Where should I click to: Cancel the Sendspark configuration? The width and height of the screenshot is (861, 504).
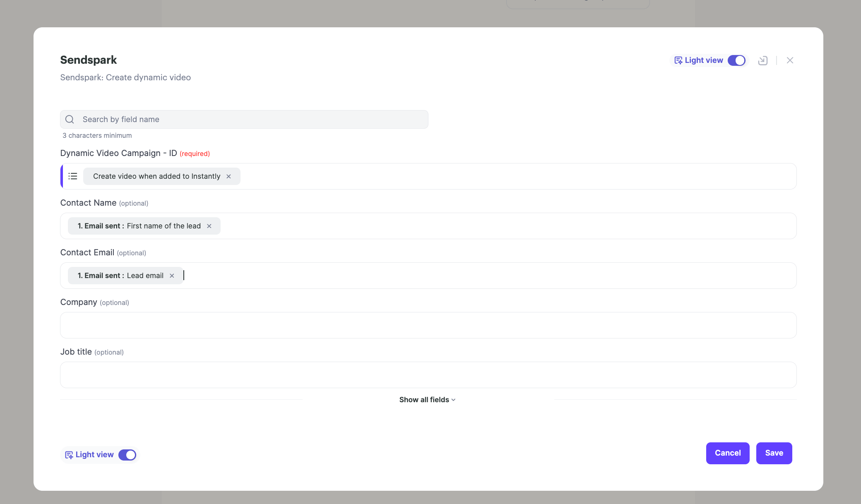coord(728,453)
